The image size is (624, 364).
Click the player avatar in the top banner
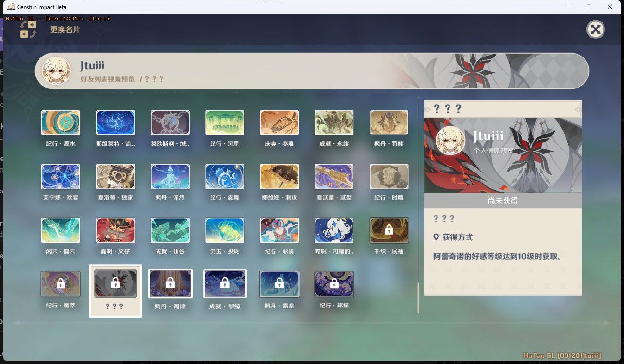pyautogui.click(x=57, y=71)
